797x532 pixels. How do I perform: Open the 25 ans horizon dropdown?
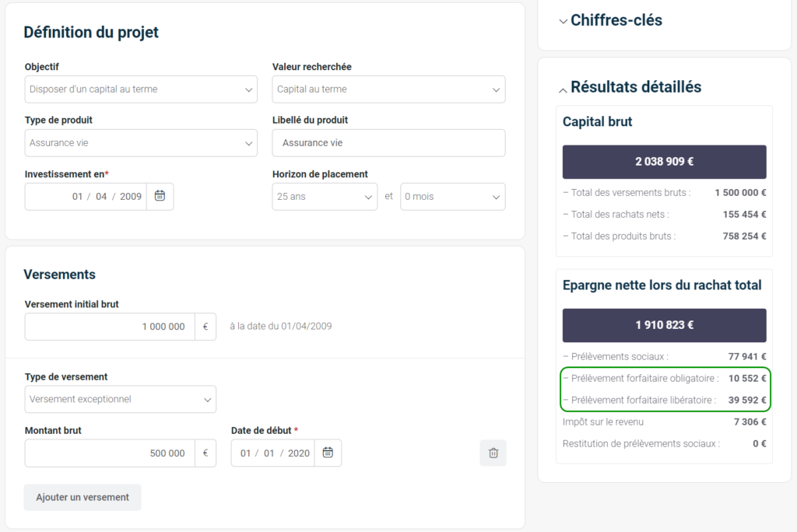click(x=325, y=197)
